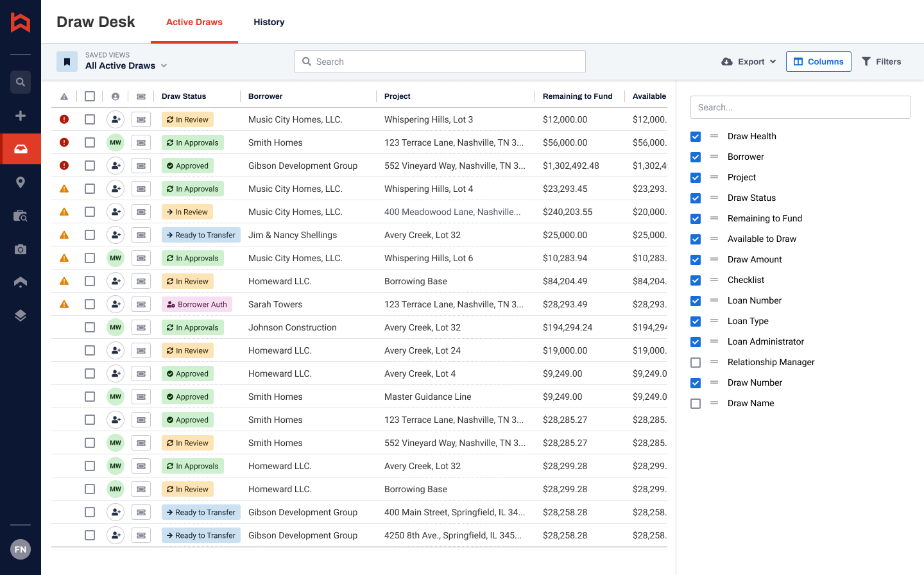Assign user on Jim & Nancy Shellings row

[116, 235]
